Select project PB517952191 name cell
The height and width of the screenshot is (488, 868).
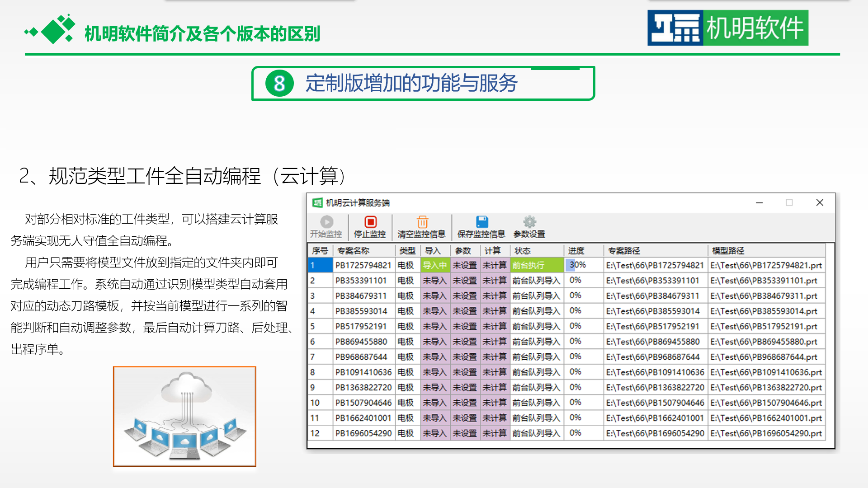pyautogui.click(x=364, y=326)
